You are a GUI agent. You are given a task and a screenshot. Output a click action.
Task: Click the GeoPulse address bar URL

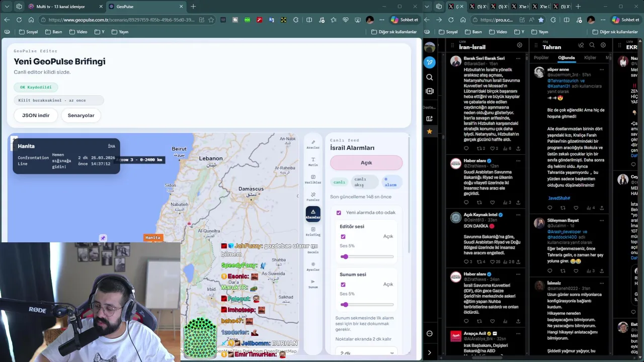click(x=121, y=20)
